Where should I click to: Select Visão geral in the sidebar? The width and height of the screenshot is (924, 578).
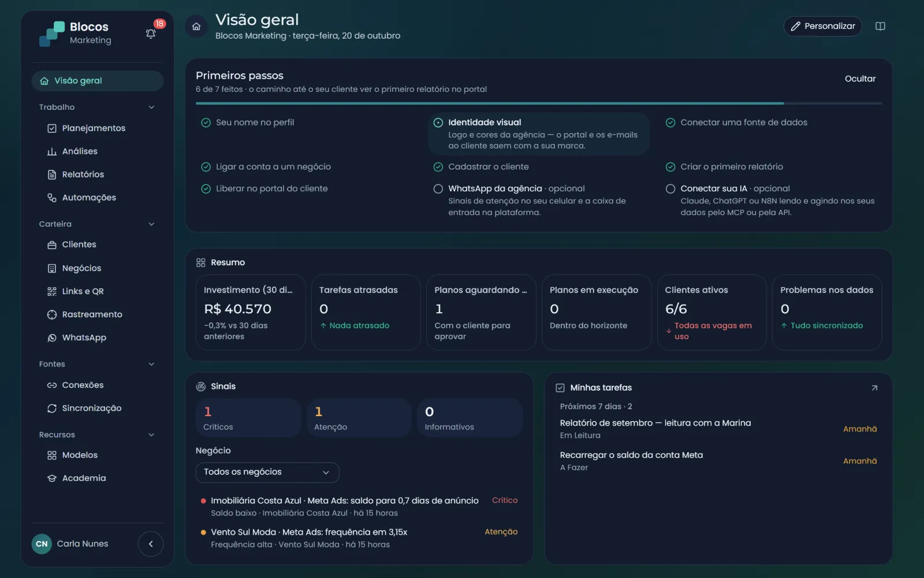pos(98,81)
